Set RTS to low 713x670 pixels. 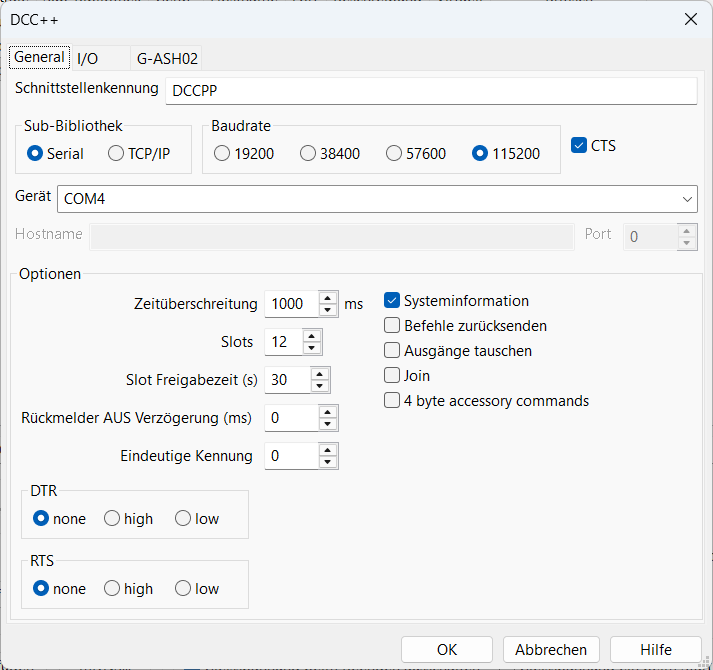(x=183, y=589)
